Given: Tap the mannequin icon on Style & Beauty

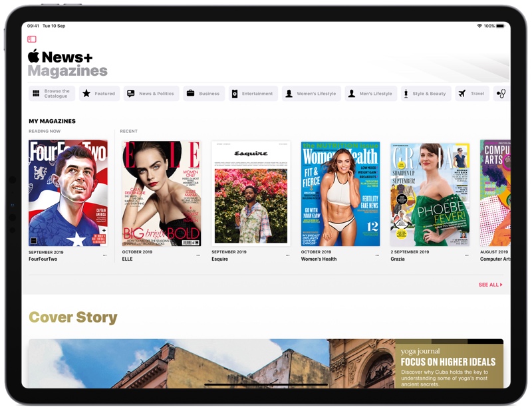Looking at the screenshot, I should pos(406,94).
